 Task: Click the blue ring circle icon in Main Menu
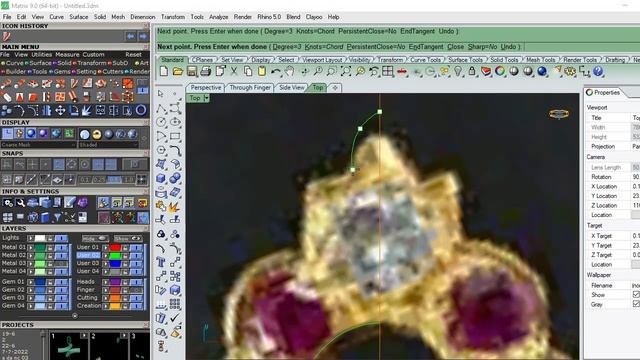click(141, 110)
